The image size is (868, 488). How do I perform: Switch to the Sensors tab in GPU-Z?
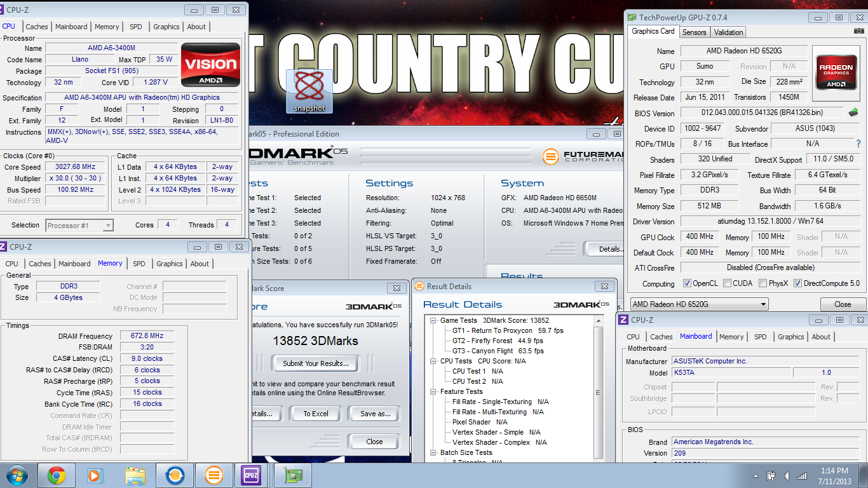[694, 32]
